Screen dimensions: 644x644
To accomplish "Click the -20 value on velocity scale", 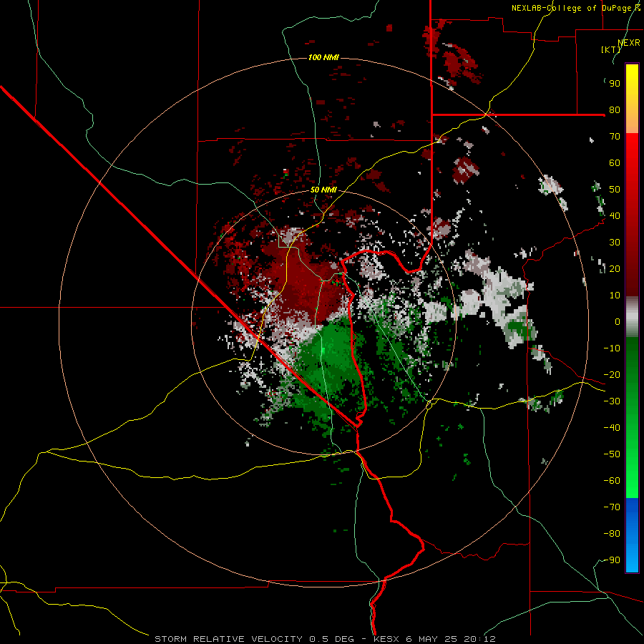I will [x=612, y=375].
